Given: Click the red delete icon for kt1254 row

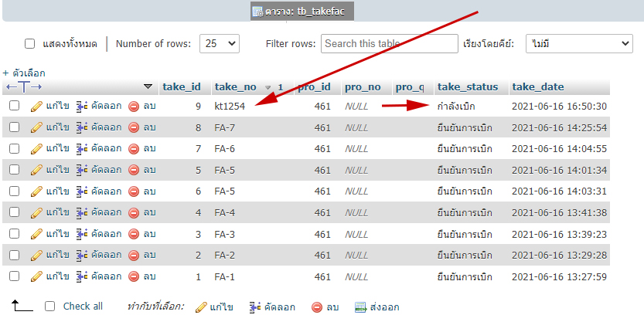Looking at the screenshot, I should [134, 107].
